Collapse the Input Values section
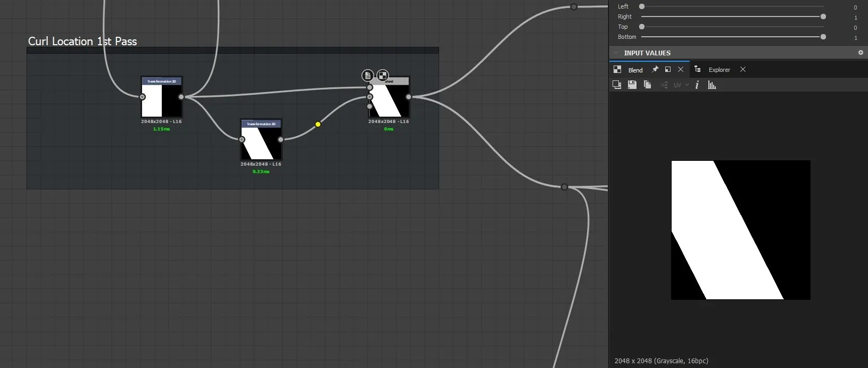Viewport: 868px width, 368px height. pyautogui.click(x=616, y=53)
